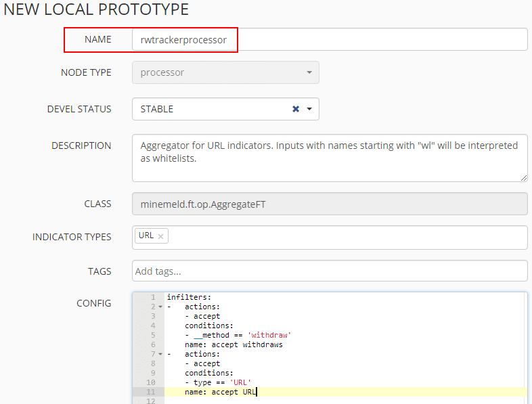Remove the URL indicator type tag
Viewport: 532px width, 404px height.
pos(160,236)
